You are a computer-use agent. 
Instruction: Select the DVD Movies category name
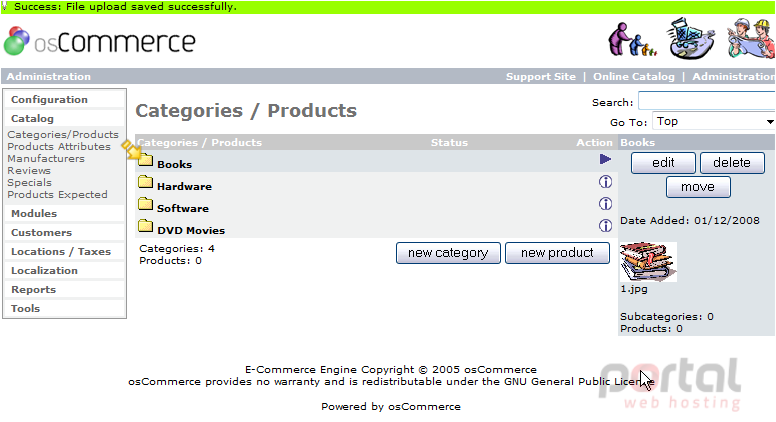pyautogui.click(x=191, y=231)
